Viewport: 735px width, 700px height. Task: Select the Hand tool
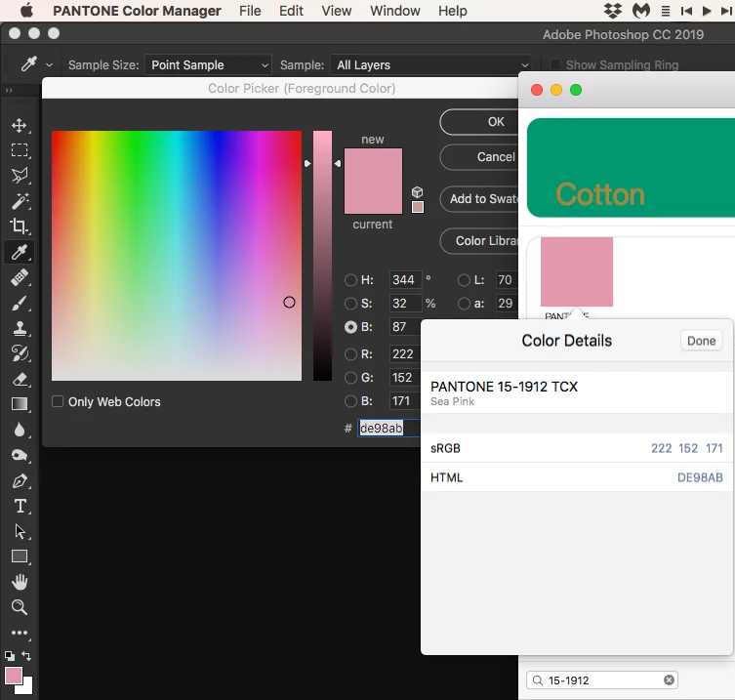point(20,582)
